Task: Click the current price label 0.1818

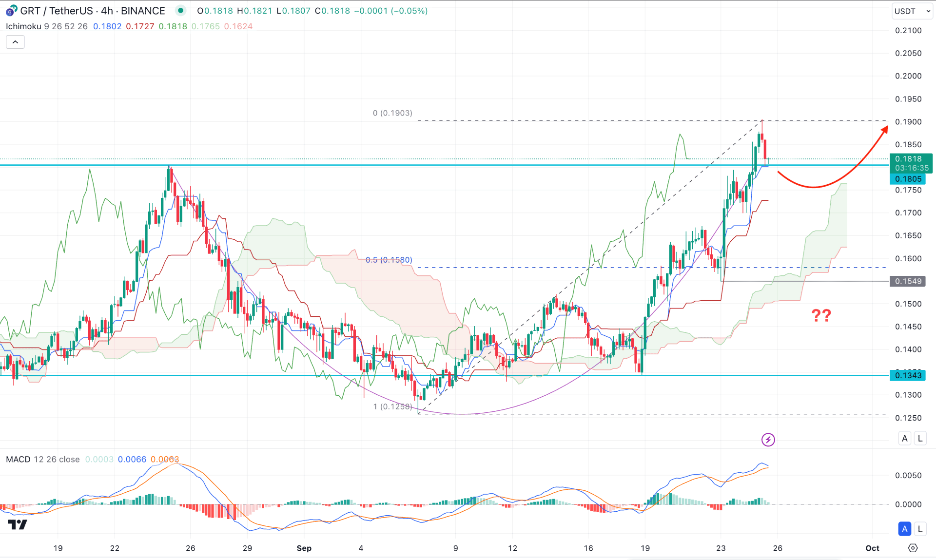Action: tap(911, 163)
